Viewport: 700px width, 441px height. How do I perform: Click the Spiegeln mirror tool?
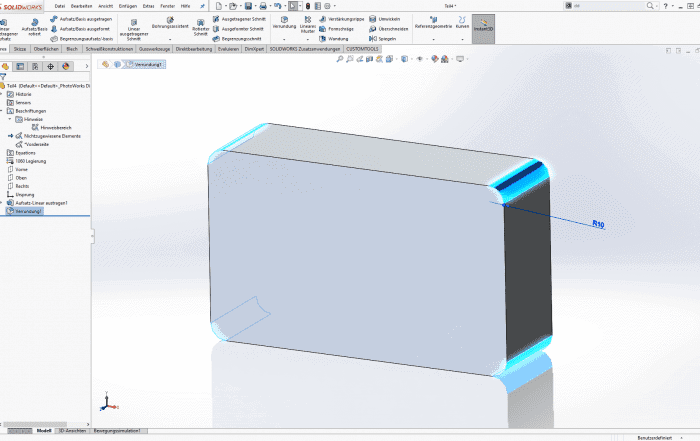[x=383, y=39]
